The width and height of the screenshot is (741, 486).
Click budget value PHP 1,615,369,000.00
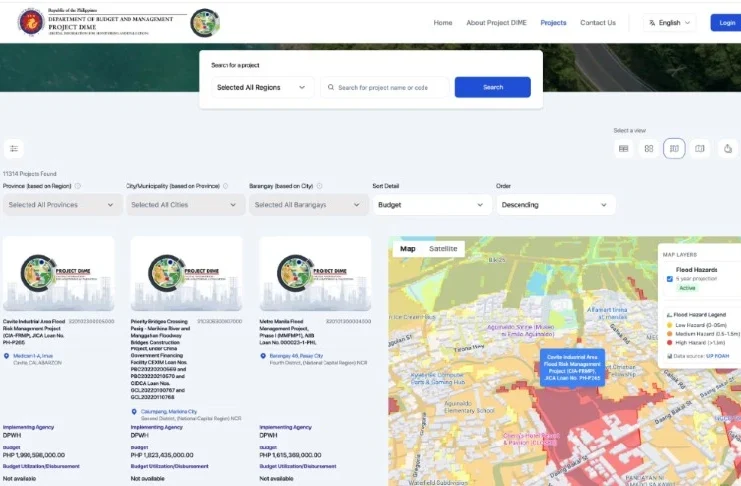click(x=290, y=455)
